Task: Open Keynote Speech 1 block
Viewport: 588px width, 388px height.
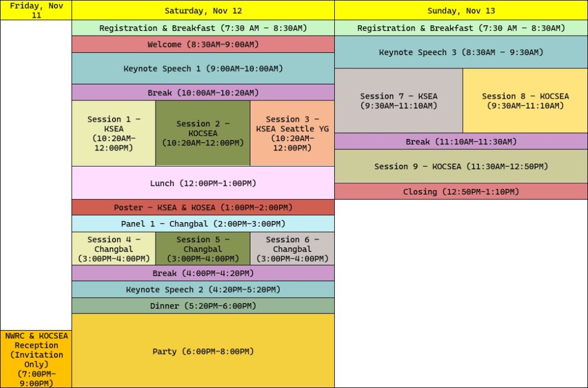Action: click(x=203, y=68)
